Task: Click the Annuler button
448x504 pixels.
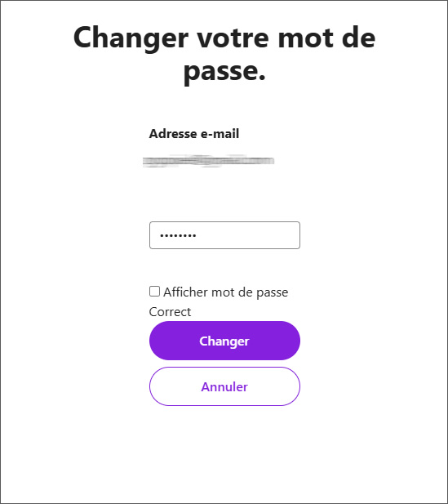Action: pos(224,386)
